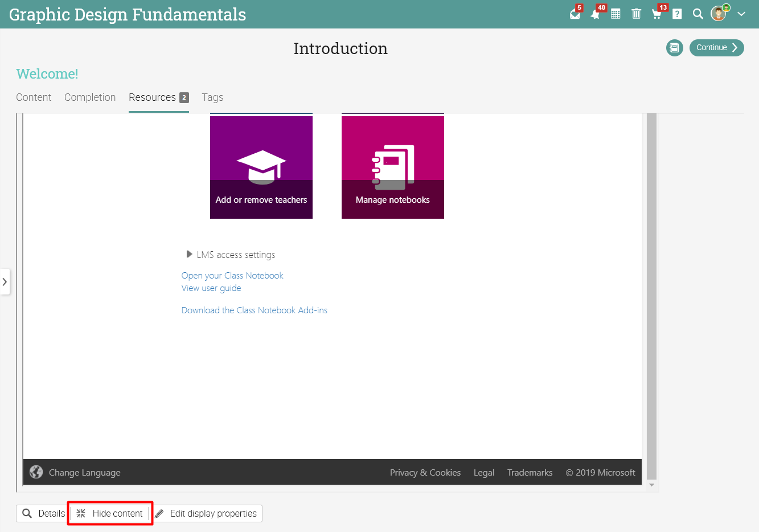Click the Manage notebooks tile
759x532 pixels.
point(393,167)
